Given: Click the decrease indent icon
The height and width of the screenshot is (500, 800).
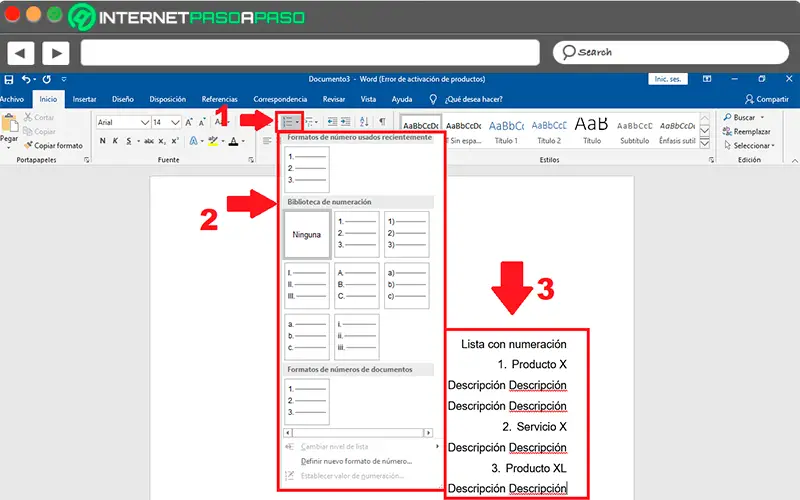Looking at the screenshot, I should point(332,122).
